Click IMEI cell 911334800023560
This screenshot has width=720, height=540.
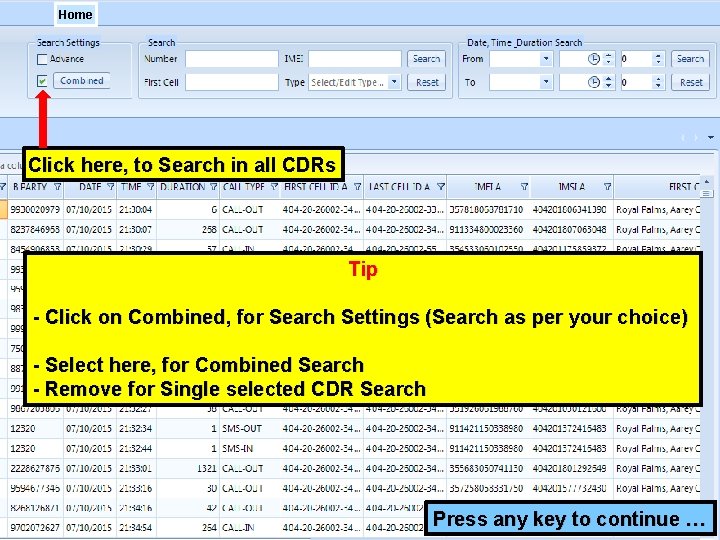[x=488, y=230]
